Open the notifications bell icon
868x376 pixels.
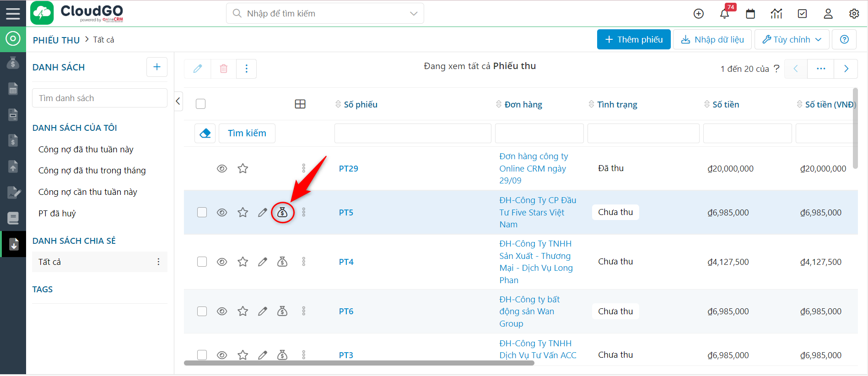click(x=724, y=14)
